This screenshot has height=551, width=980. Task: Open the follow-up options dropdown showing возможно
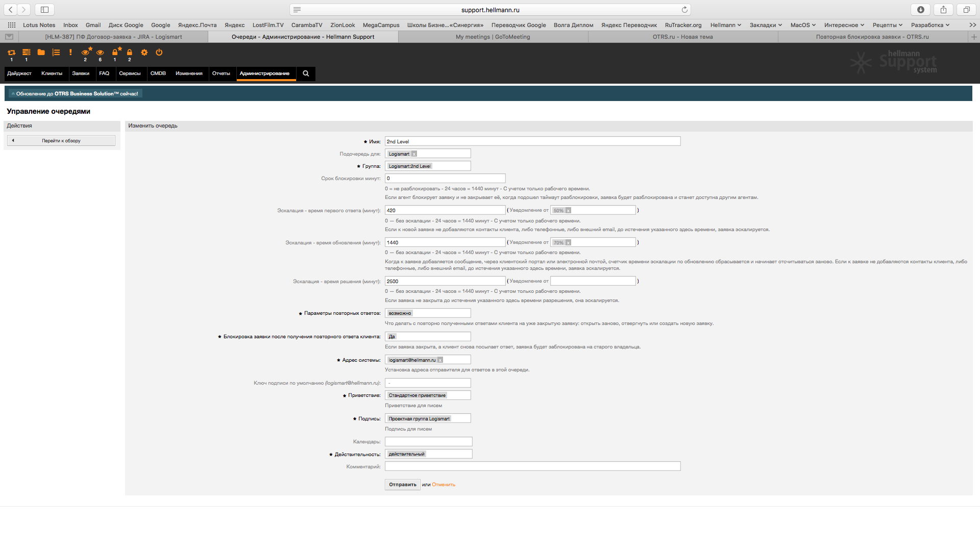coord(428,313)
